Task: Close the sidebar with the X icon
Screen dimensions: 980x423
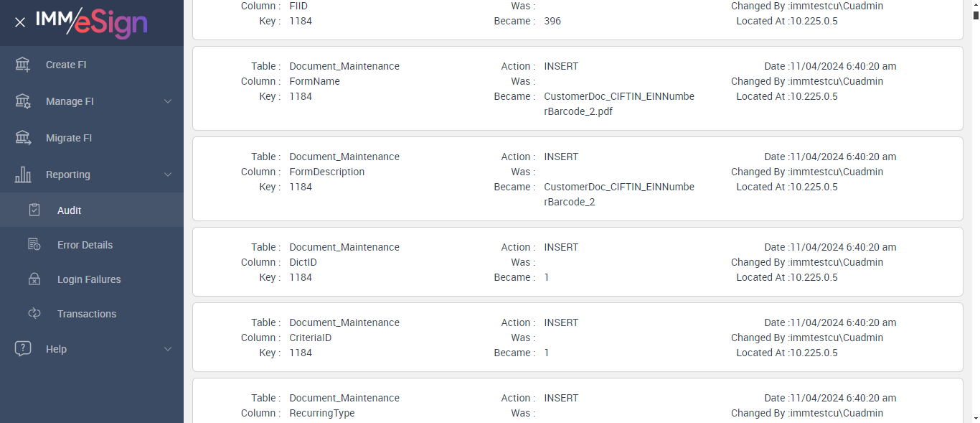Action: click(x=20, y=22)
